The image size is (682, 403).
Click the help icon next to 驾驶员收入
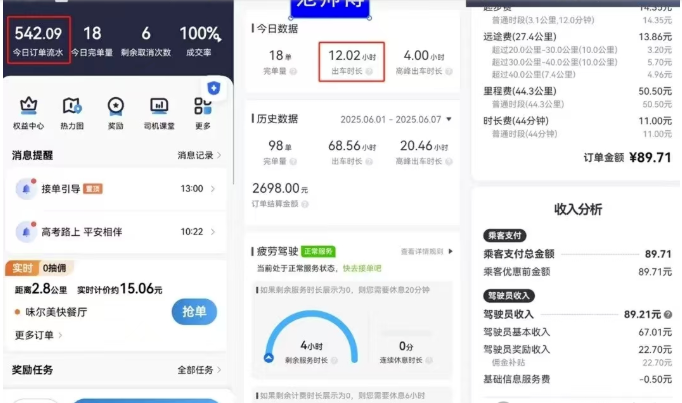pyautogui.click(x=668, y=314)
